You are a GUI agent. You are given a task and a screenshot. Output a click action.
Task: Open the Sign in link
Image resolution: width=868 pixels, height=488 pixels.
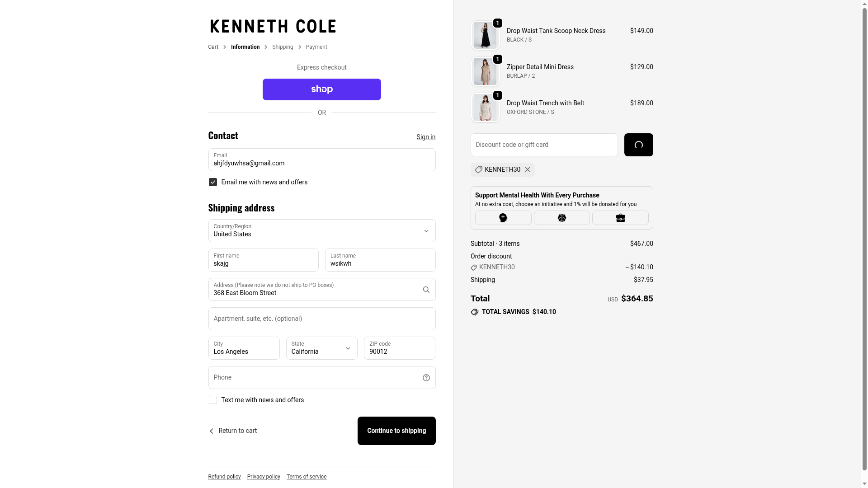(426, 137)
